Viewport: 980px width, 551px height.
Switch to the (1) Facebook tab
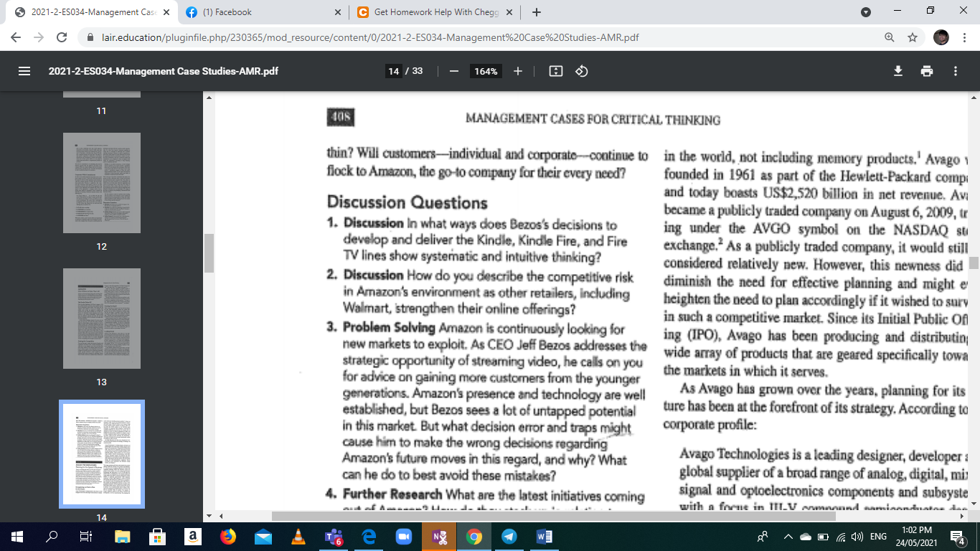coord(263,12)
